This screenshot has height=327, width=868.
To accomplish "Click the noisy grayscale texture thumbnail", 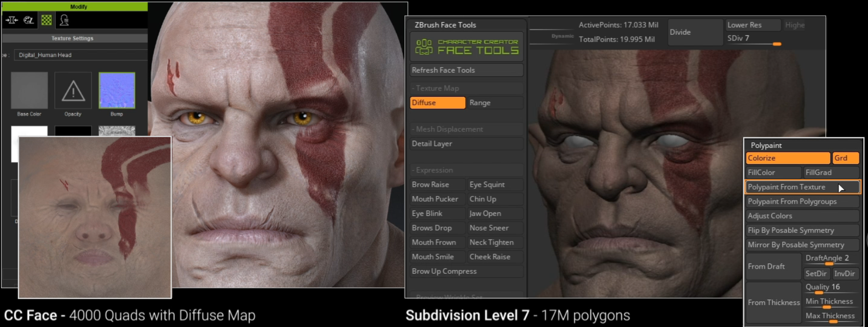I will pos(117,131).
